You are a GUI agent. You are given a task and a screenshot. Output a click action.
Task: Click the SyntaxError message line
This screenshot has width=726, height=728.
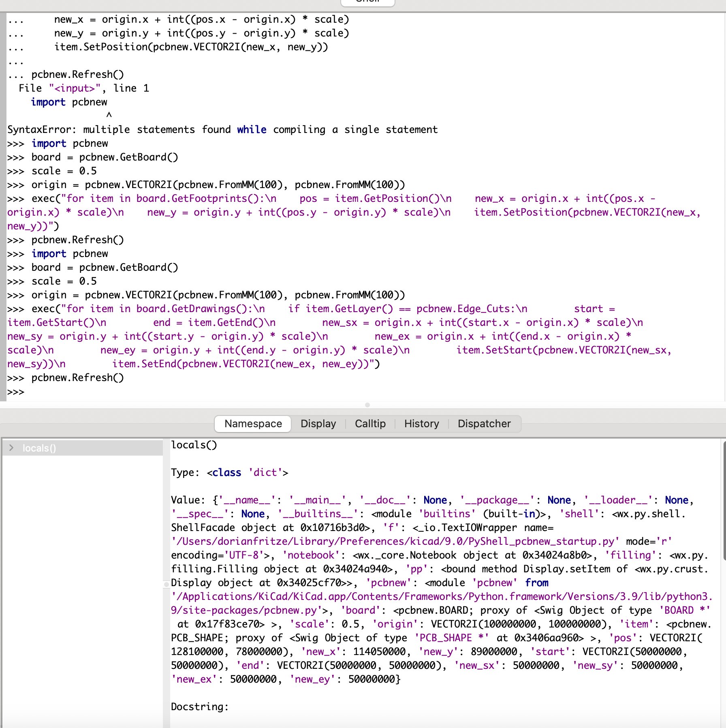tap(222, 130)
